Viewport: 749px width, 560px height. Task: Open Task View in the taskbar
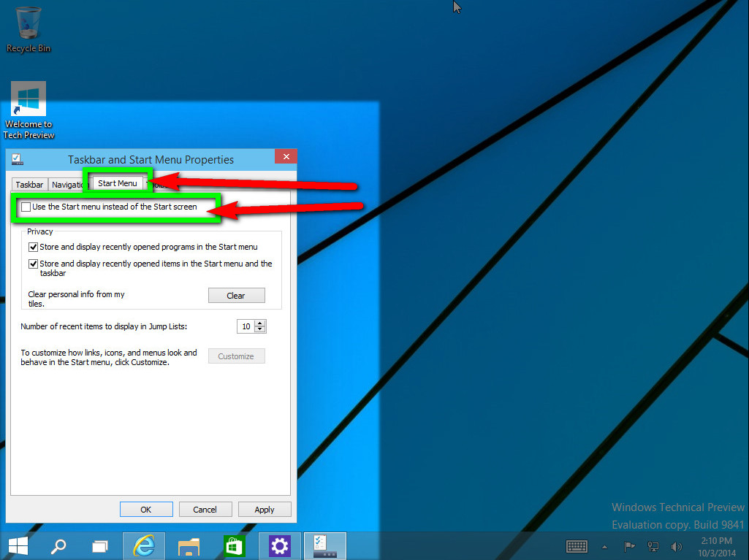point(100,545)
